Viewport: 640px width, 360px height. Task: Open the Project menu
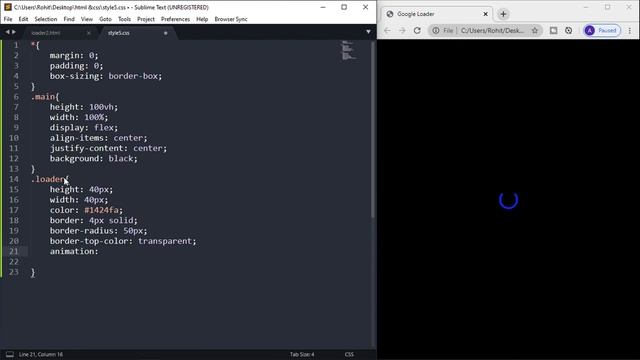click(x=146, y=19)
